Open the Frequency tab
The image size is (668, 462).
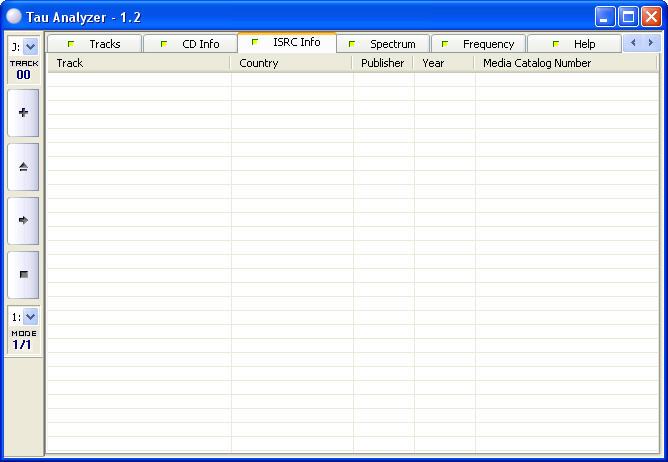[478, 44]
